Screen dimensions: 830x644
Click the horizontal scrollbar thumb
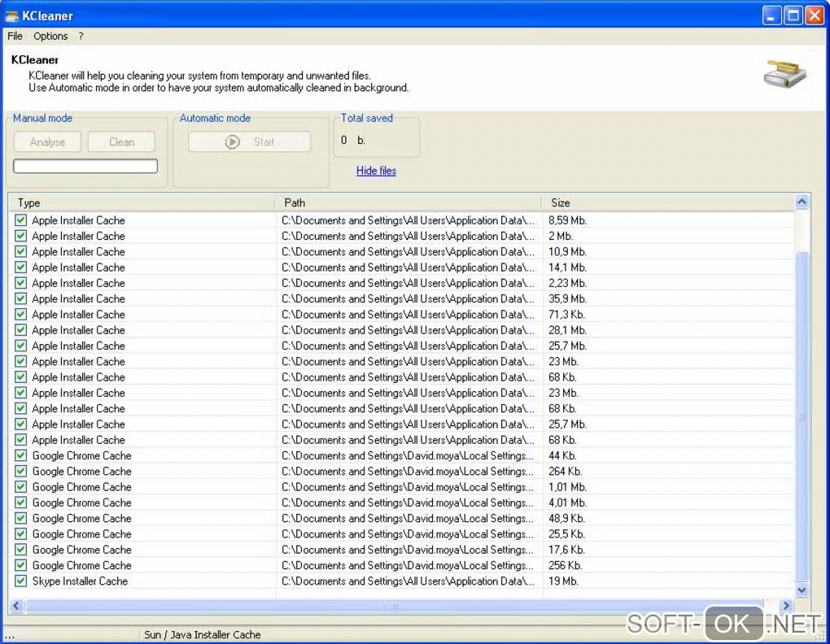pos(394,606)
